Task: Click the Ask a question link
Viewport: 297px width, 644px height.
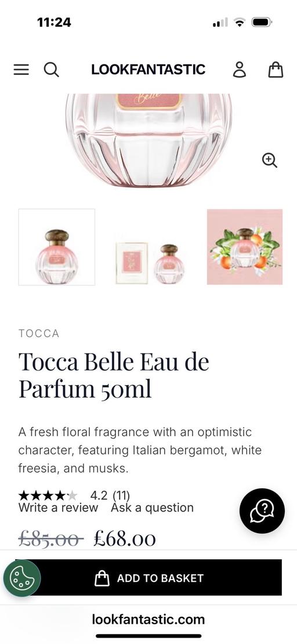Action: tap(152, 508)
